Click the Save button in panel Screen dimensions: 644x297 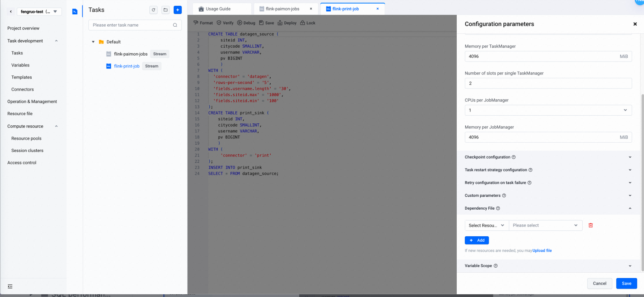click(626, 283)
